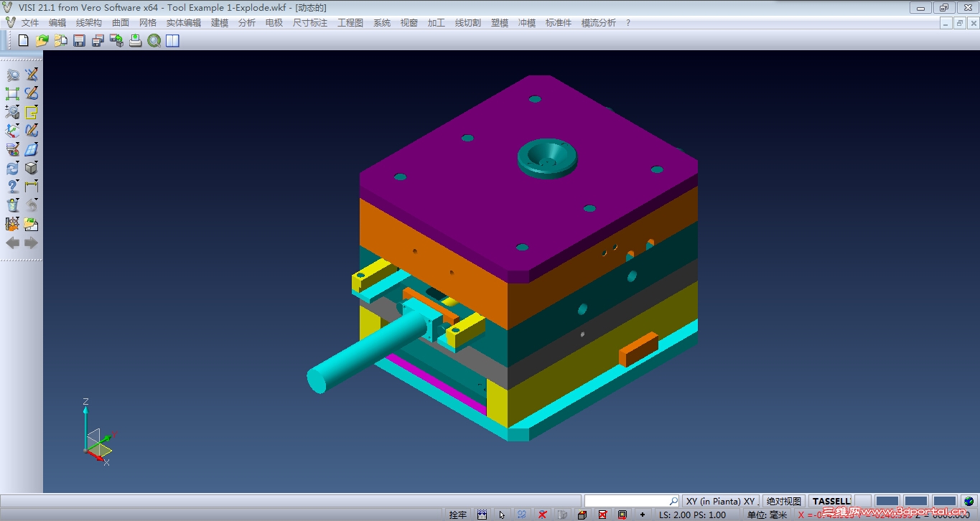
Task: Click the save-with-cube export icon
Action: [117, 40]
